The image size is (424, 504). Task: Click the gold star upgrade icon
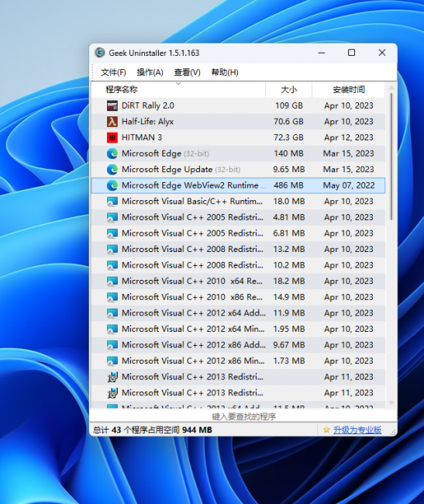326,430
